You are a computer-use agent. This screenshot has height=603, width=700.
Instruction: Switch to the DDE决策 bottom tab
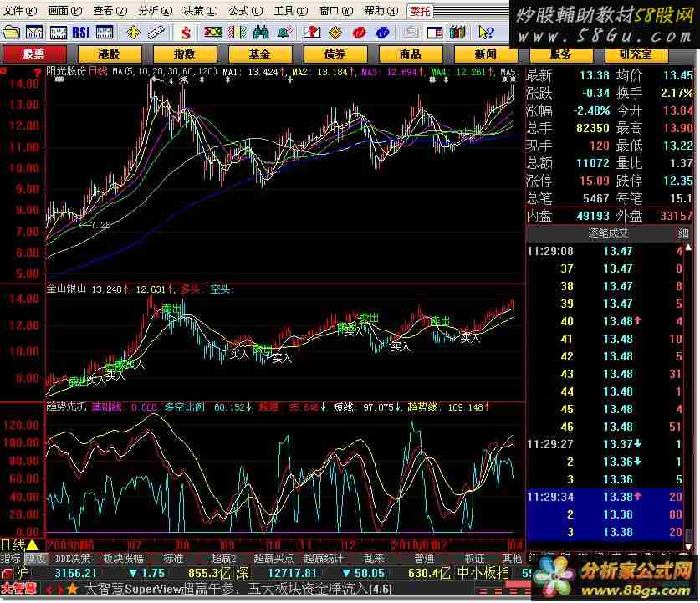(73, 558)
